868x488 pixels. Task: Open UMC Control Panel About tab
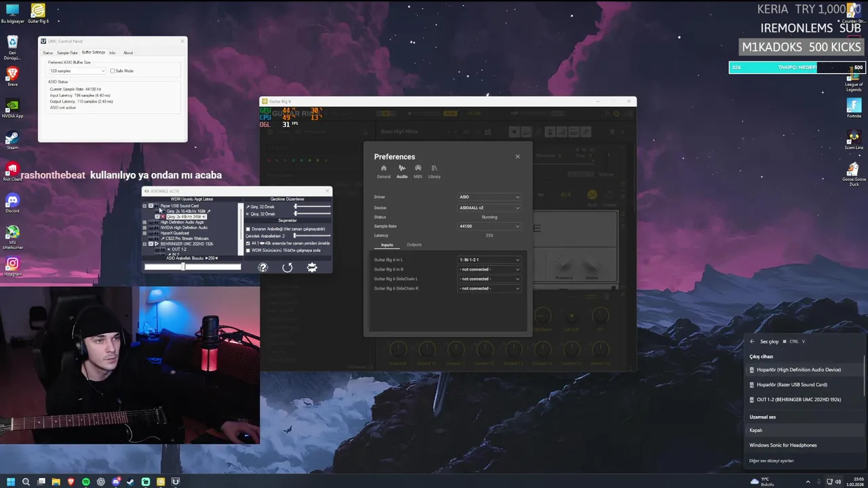(x=128, y=53)
